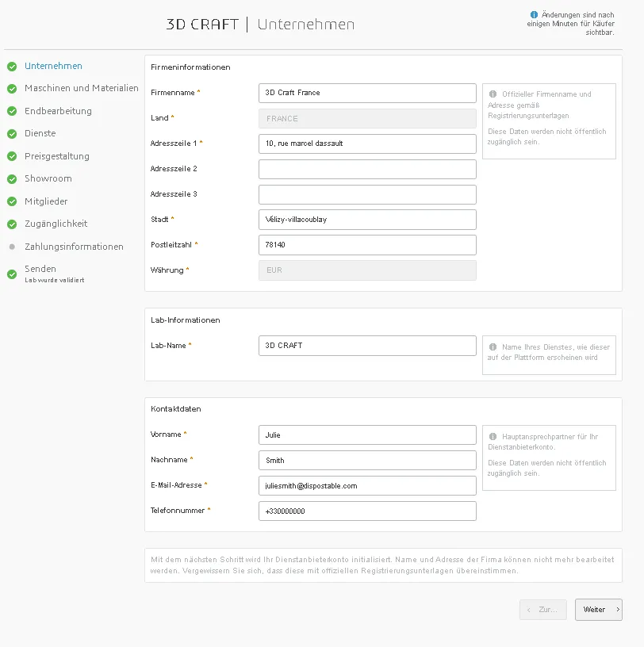Click into the Firmenname text field
Viewport: 644px width, 647px height.
coord(367,93)
